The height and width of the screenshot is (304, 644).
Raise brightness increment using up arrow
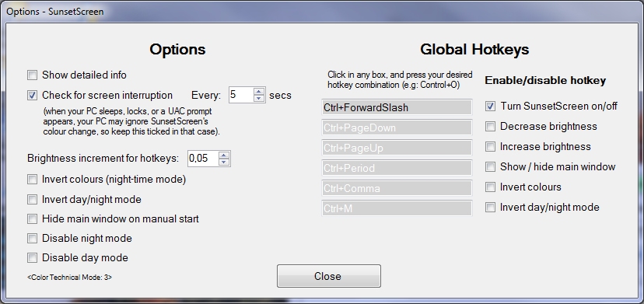coord(224,155)
